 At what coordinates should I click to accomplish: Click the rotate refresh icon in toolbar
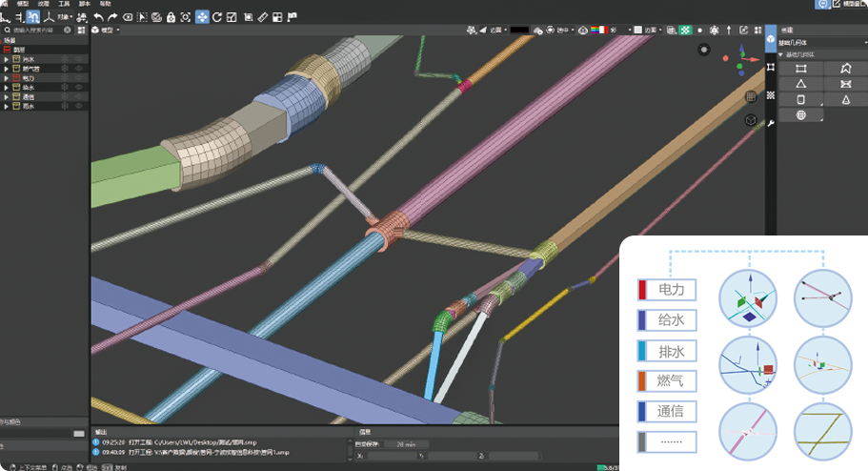click(217, 17)
